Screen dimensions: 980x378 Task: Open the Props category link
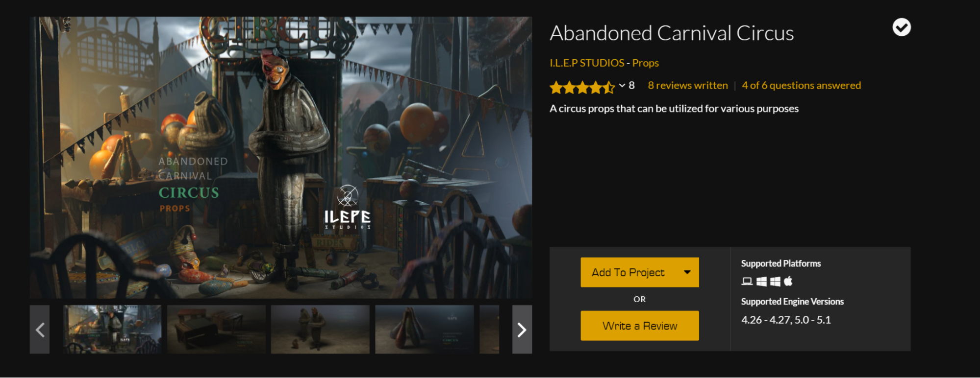click(x=645, y=63)
